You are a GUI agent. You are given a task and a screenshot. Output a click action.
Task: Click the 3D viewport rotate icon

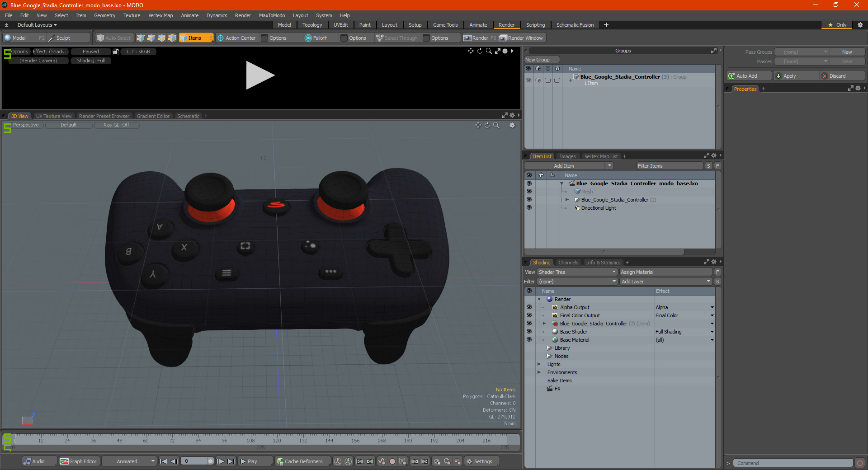tap(487, 125)
